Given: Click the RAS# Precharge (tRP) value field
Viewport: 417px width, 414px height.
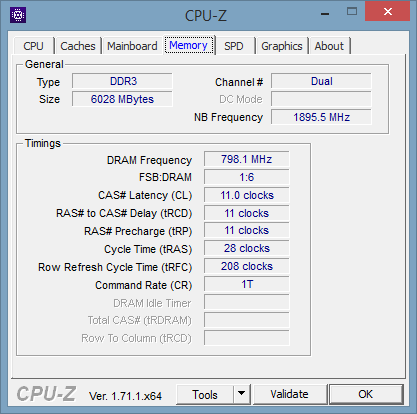Looking at the screenshot, I should 247,230.
